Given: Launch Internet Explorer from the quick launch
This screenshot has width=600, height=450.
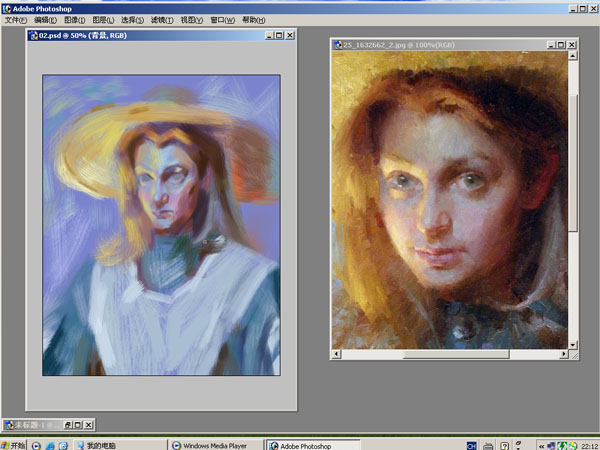Looking at the screenshot, I should 50,446.
